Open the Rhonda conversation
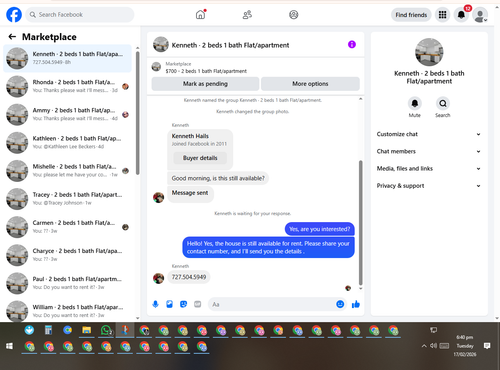This screenshot has width=500, height=370. (x=67, y=86)
